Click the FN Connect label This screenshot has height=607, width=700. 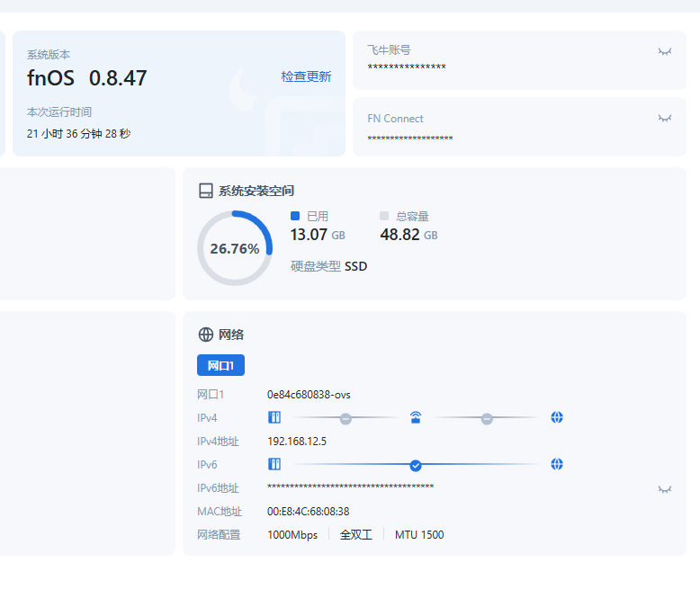[395, 119]
